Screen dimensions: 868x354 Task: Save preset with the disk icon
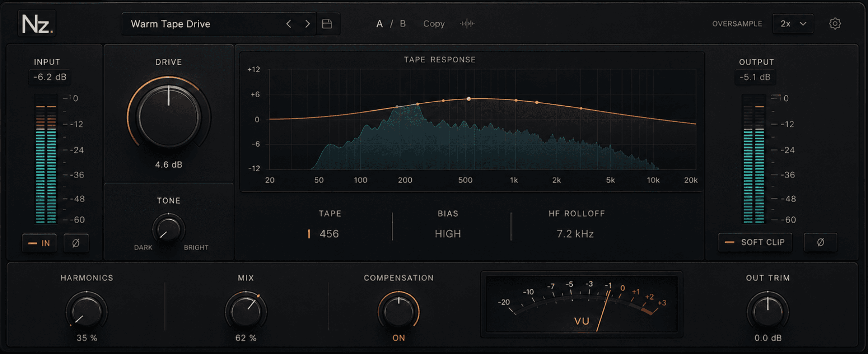coord(327,24)
